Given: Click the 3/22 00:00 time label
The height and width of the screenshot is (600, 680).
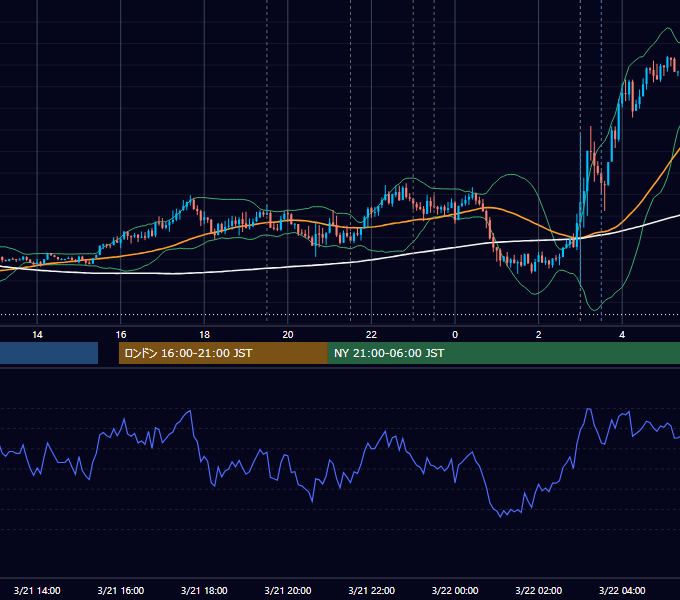Looking at the screenshot, I should coord(455,590).
